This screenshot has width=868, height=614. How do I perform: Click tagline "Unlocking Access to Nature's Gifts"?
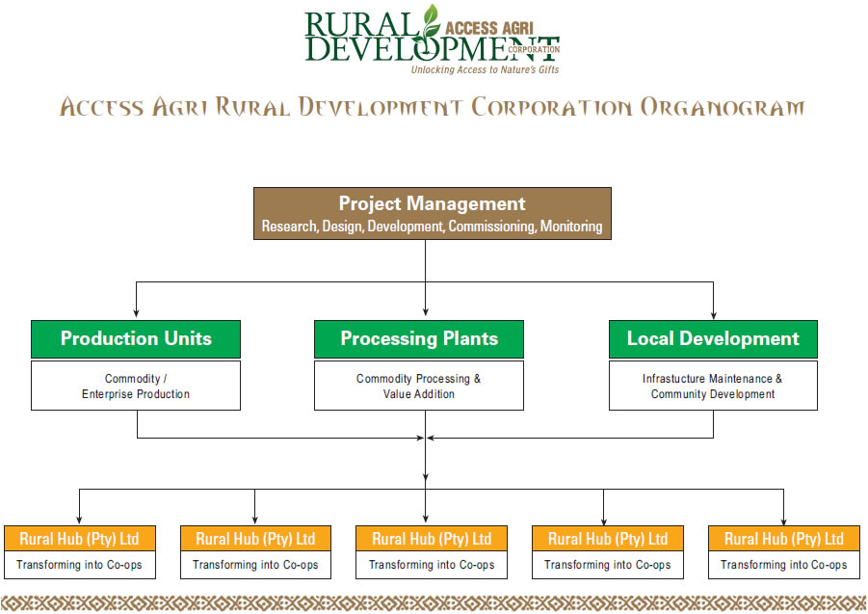[x=485, y=69]
